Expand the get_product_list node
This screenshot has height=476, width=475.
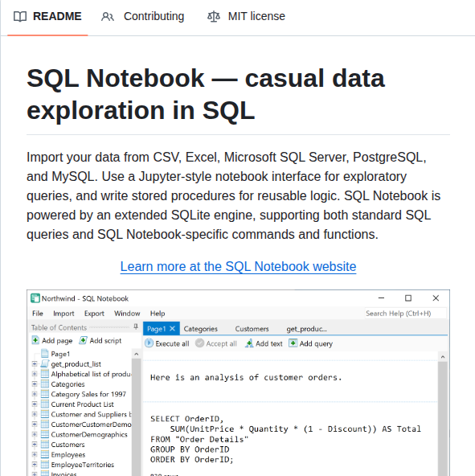pyautogui.click(x=35, y=363)
